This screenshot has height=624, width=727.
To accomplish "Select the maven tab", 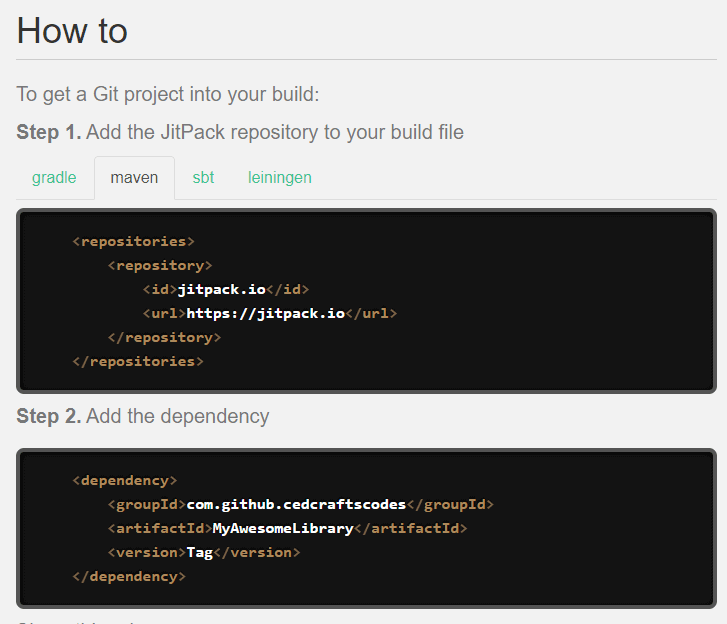I will click(x=134, y=178).
